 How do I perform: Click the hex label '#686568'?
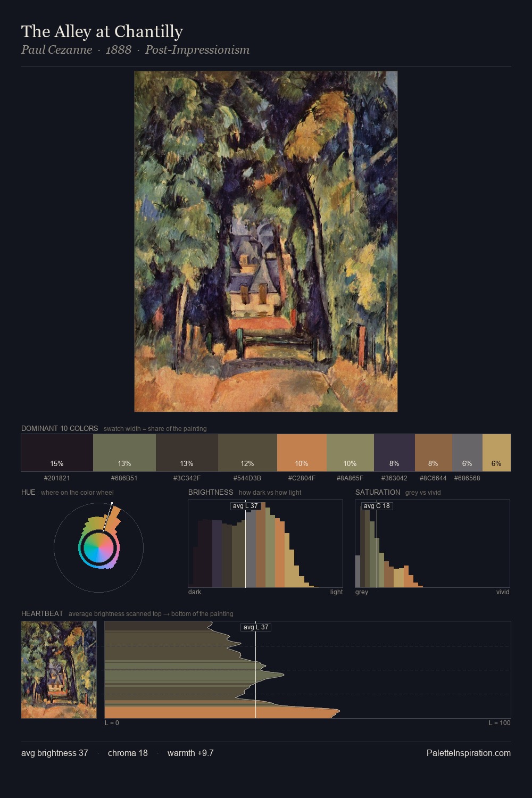pyautogui.click(x=467, y=478)
